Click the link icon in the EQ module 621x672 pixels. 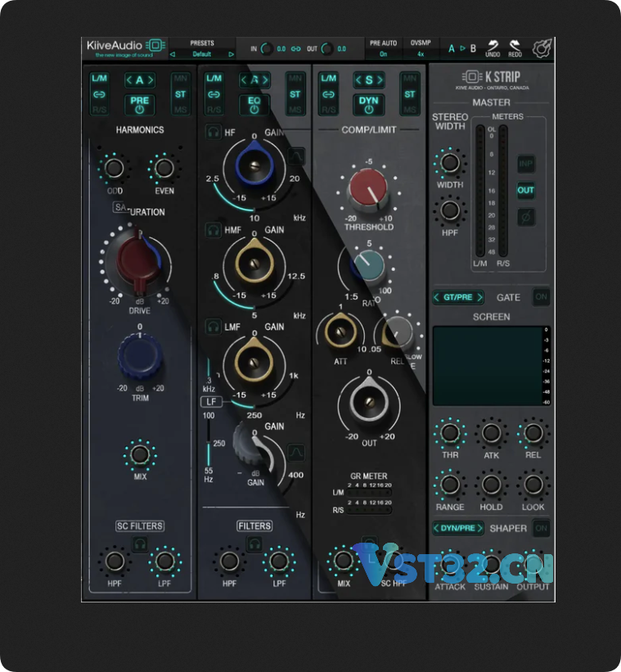[214, 95]
